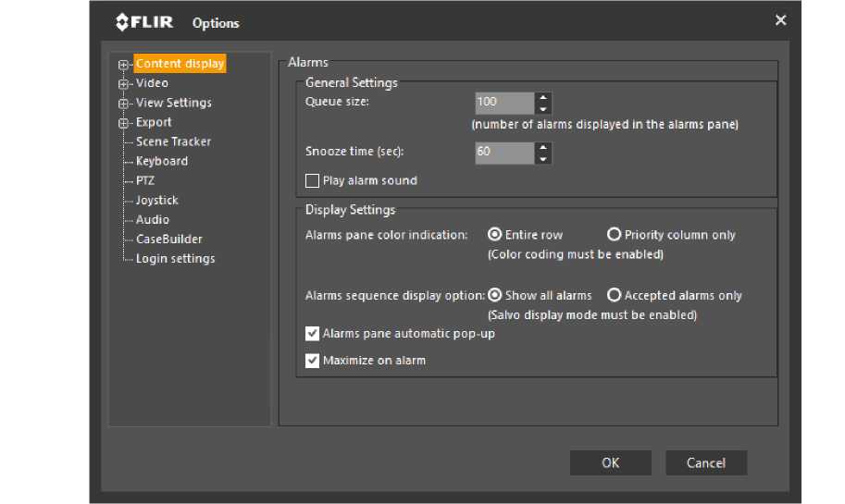Image resolution: width=845 pixels, height=504 pixels.
Task: Uncheck Alarms pane automatic pop-up
Action: point(313,334)
